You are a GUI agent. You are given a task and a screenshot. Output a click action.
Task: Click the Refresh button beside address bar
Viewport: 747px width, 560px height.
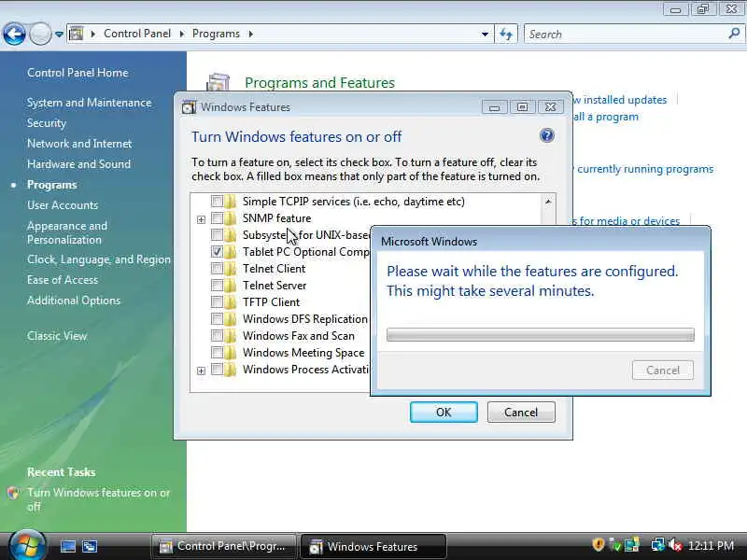(x=506, y=35)
